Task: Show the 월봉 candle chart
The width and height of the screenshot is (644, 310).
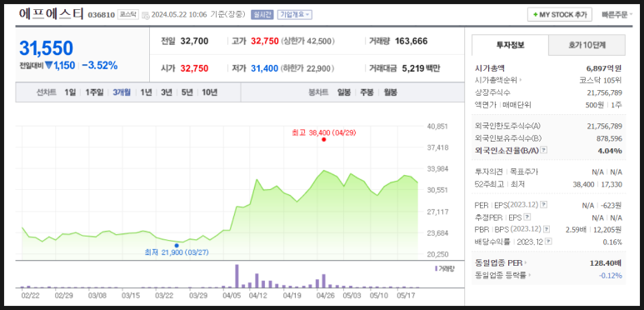Action: (x=390, y=92)
